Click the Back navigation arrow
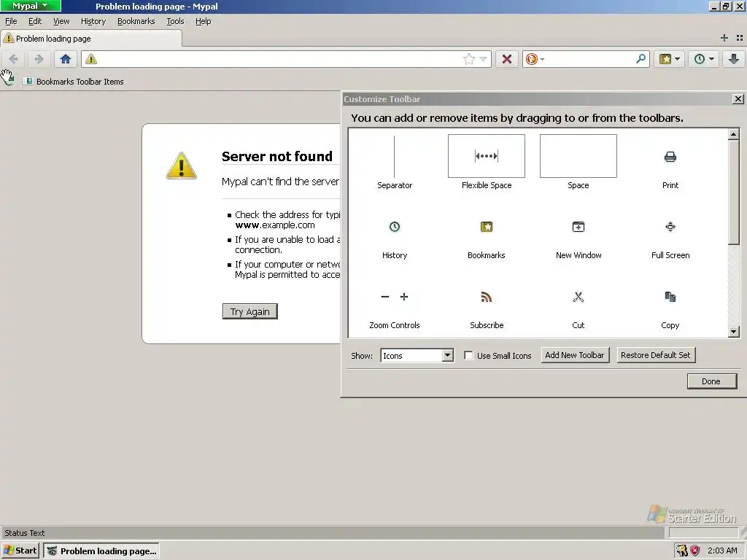Image resolution: width=747 pixels, height=560 pixels. [x=13, y=59]
